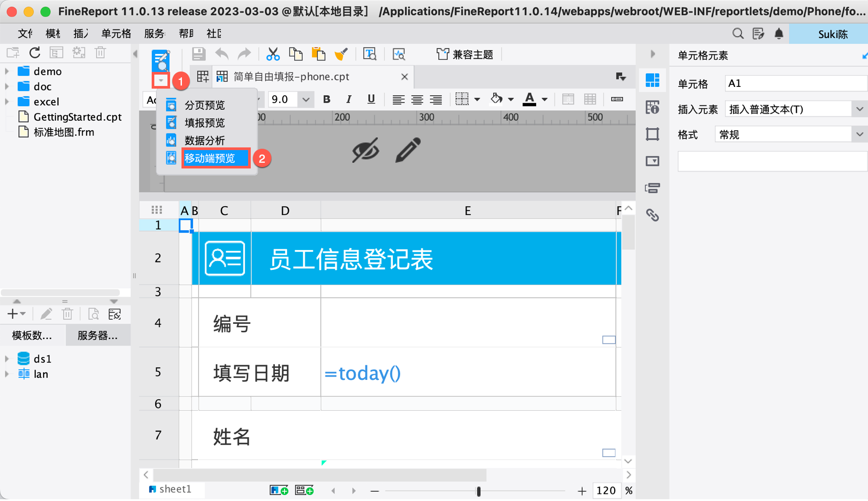Click the scissors cut icon

273,54
